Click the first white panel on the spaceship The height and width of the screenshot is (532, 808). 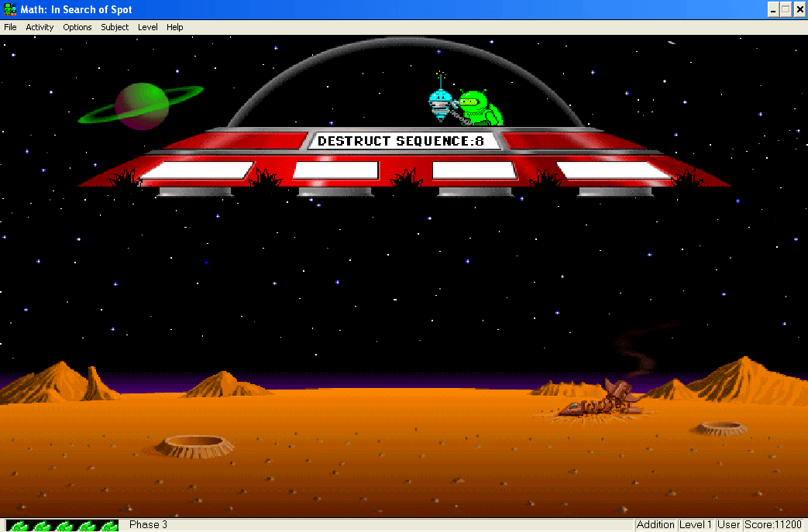pyautogui.click(x=196, y=170)
